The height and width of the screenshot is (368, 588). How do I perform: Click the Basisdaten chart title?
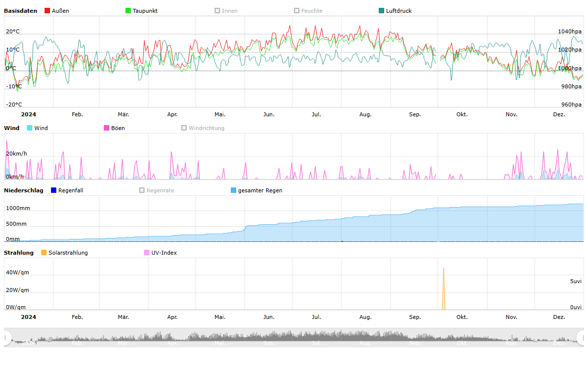pos(21,11)
